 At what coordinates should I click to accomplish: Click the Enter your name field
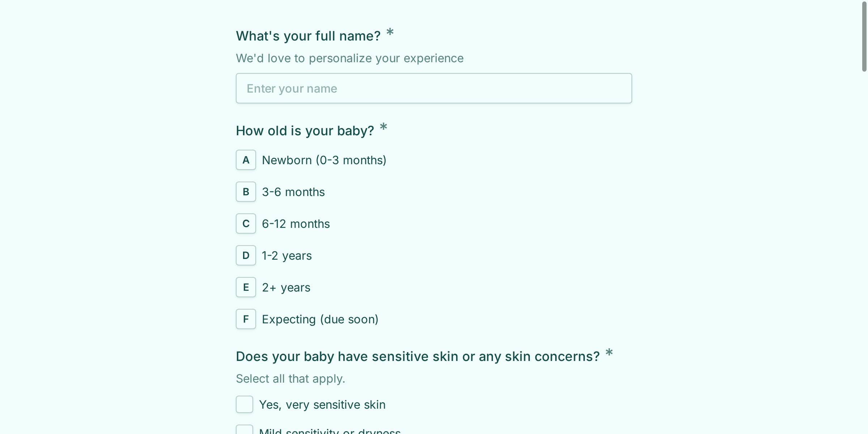pyautogui.click(x=434, y=88)
